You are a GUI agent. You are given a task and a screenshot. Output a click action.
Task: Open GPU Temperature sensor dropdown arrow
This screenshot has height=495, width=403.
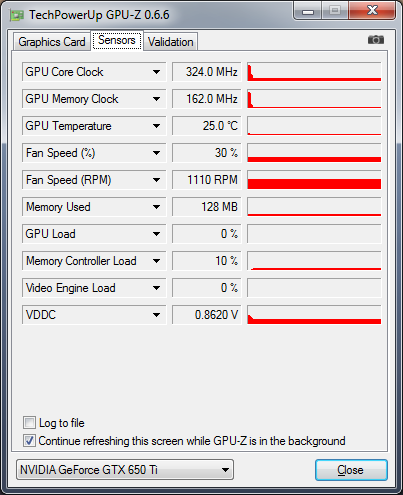(x=156, y=126)
